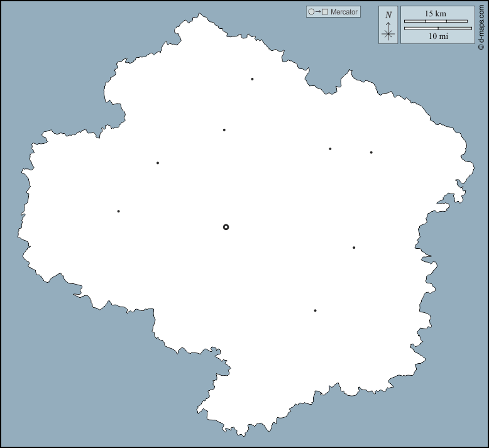The height and width of the screenshot is (448, 489).
Task: Select the north arrow N letter
Action: point(388,15)
